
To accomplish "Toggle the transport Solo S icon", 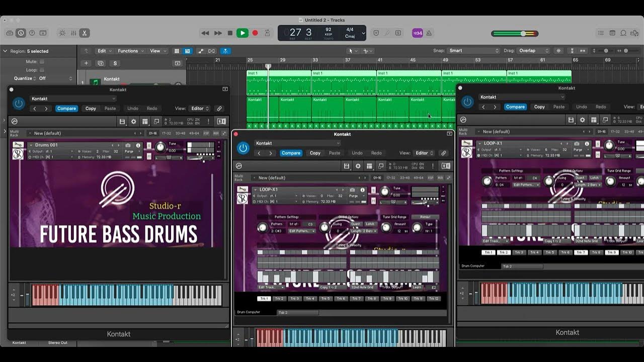I will coord(398,33).
